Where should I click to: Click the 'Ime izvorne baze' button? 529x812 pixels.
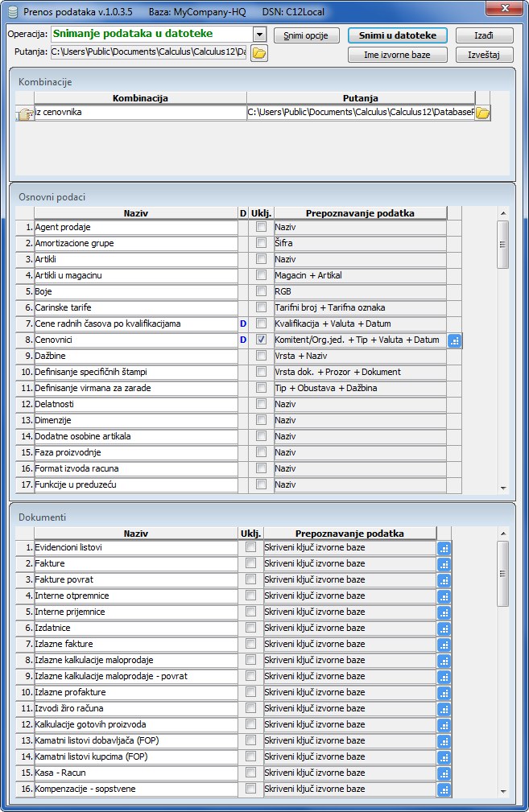tap(398, 55)
